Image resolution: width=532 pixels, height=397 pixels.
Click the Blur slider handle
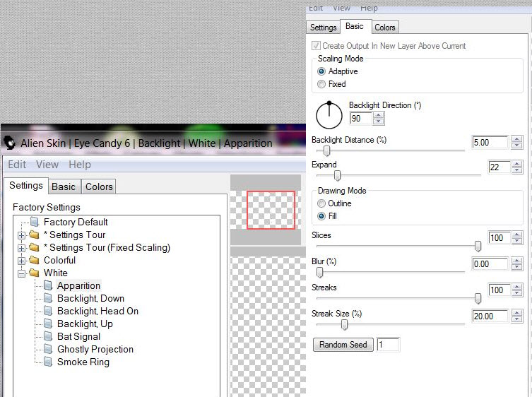(x=319, y=272)
